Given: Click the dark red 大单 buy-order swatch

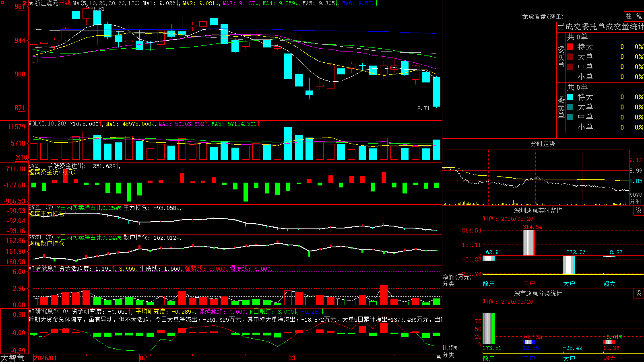Looking at the screenshot, I should tap(570, 57).
